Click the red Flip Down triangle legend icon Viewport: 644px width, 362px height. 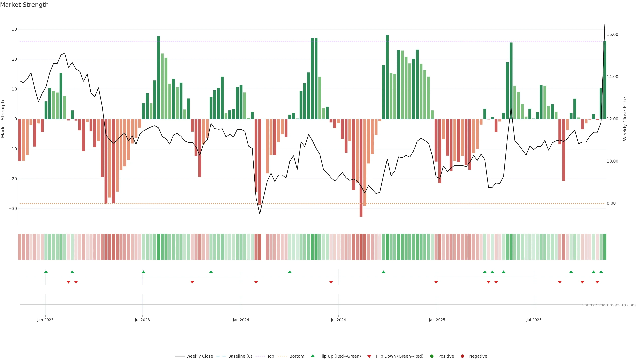pyautogui.click(x=369, y=356)
